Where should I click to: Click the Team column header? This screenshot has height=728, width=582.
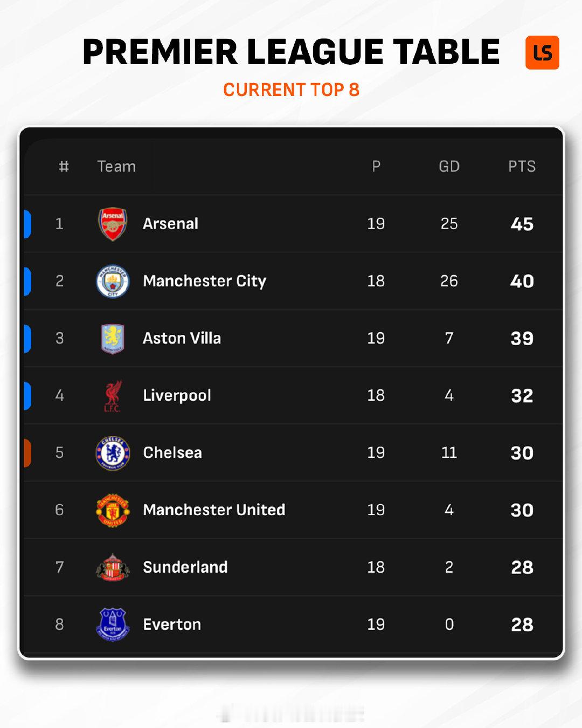(116, 166)
